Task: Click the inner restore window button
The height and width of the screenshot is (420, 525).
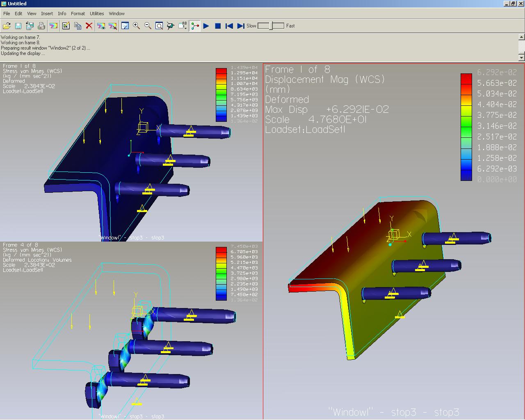Action: click(513, 4)
